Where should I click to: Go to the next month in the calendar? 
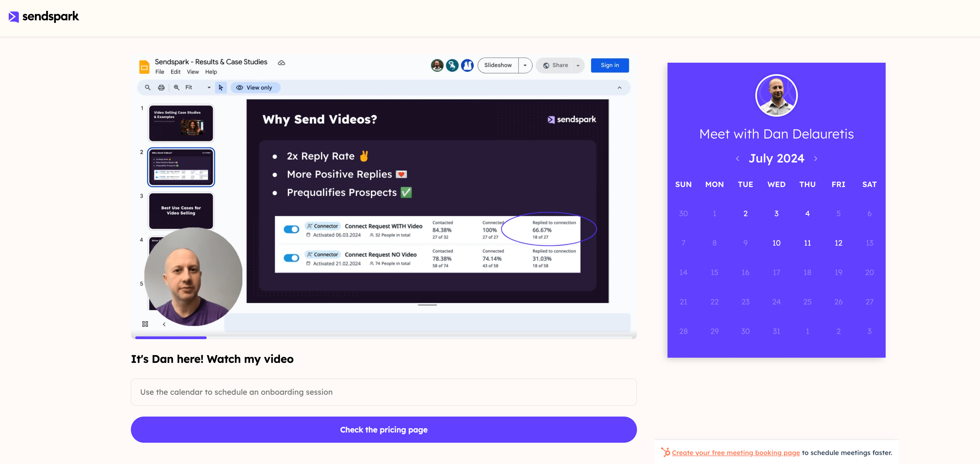point(815,159)
